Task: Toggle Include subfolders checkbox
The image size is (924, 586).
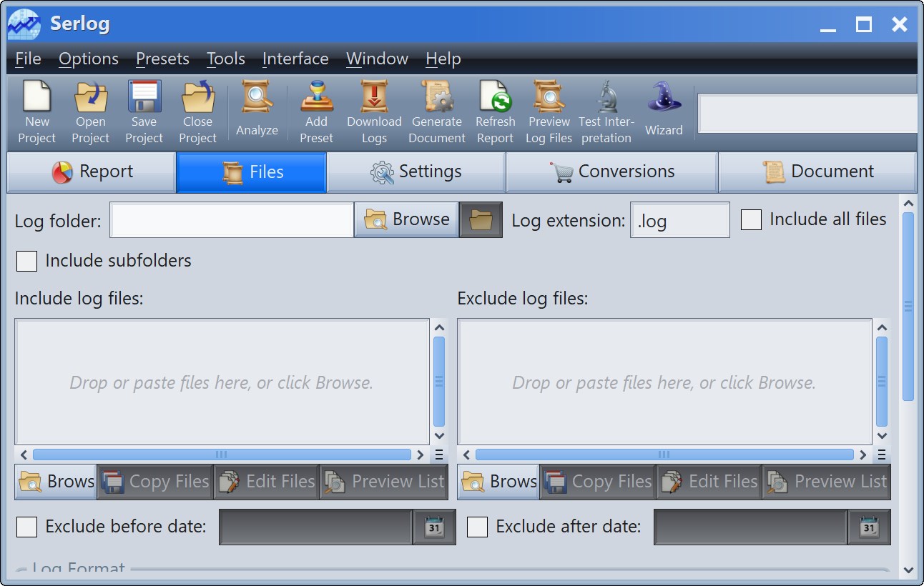Action: [x=27, y=261]
